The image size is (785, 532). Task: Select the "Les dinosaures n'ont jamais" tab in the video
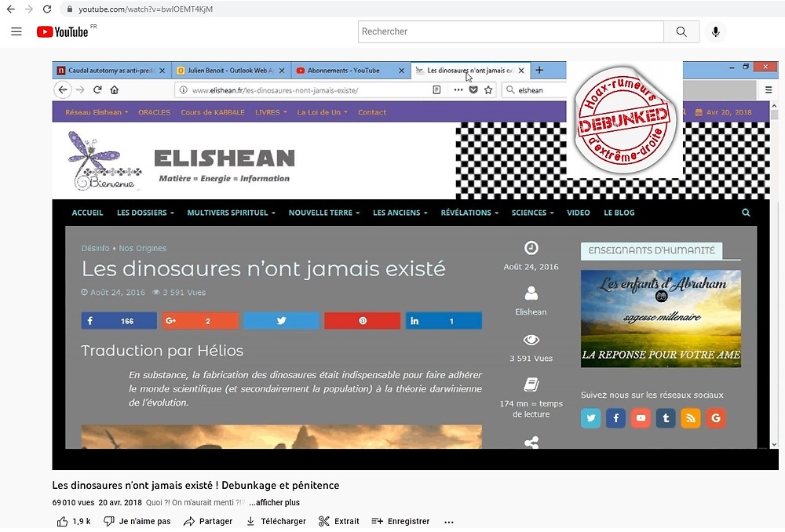(x=470, y=71)
